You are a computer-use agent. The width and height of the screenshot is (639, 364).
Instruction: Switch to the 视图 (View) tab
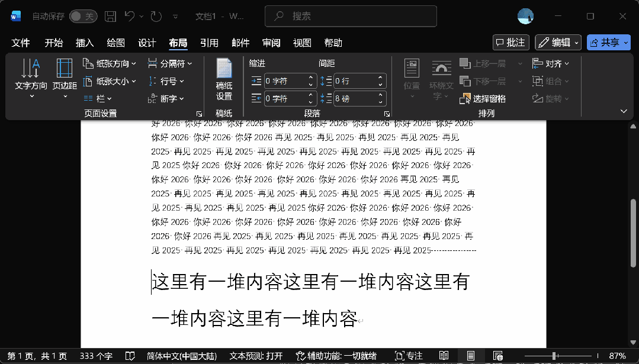[x=303, y=43]
